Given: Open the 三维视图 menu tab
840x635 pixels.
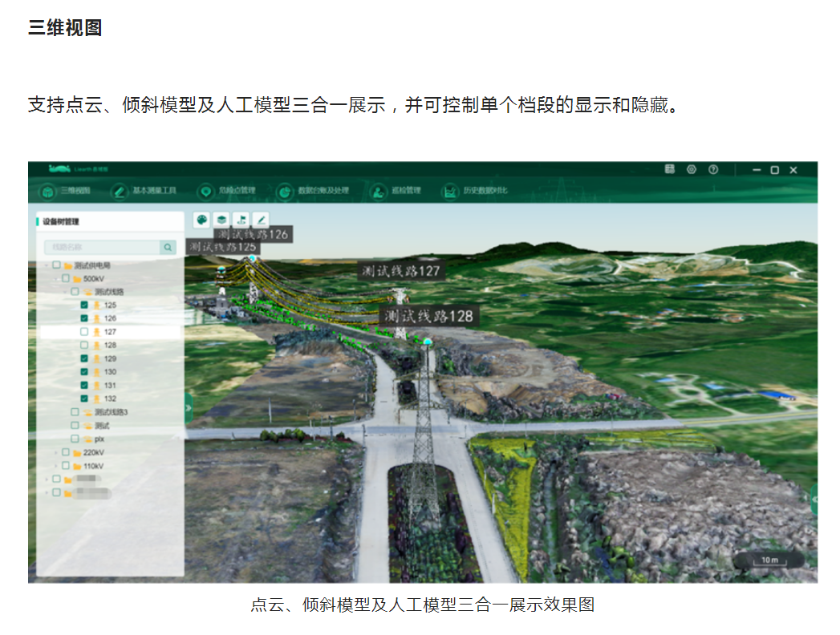Looking at the screenshot, I should click(x=67, y=192).
